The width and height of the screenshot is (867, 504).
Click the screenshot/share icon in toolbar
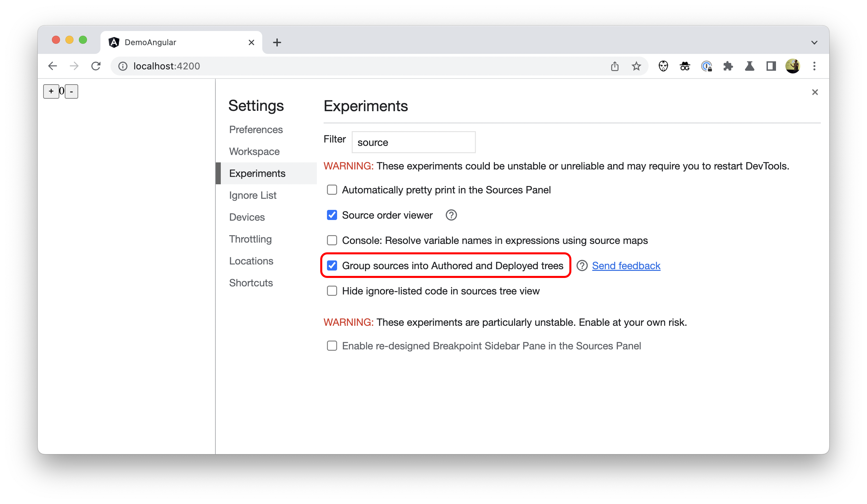(616, 66)
